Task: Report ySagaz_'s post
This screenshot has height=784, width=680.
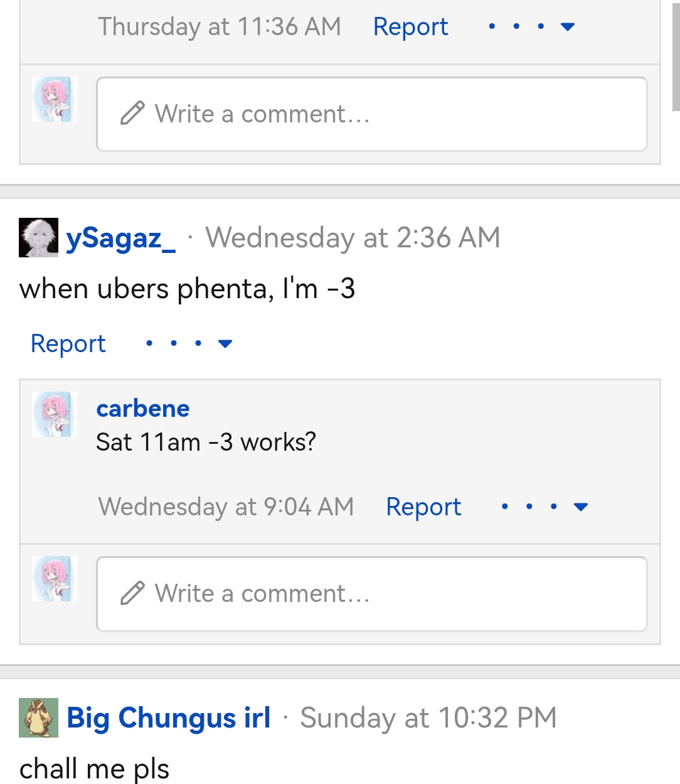Action: [68, 343]
